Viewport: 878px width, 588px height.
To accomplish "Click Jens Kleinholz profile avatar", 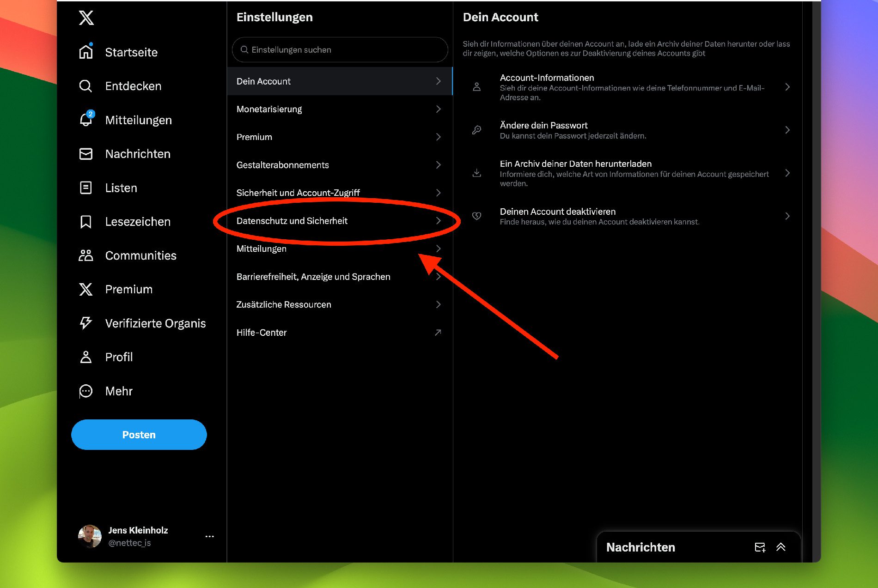I will pos(90,536).
